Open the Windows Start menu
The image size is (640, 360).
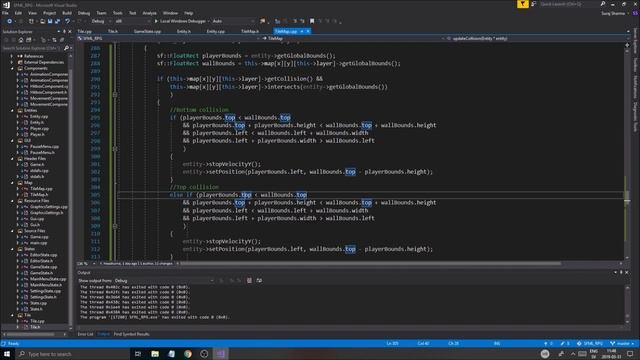[7, 354]
